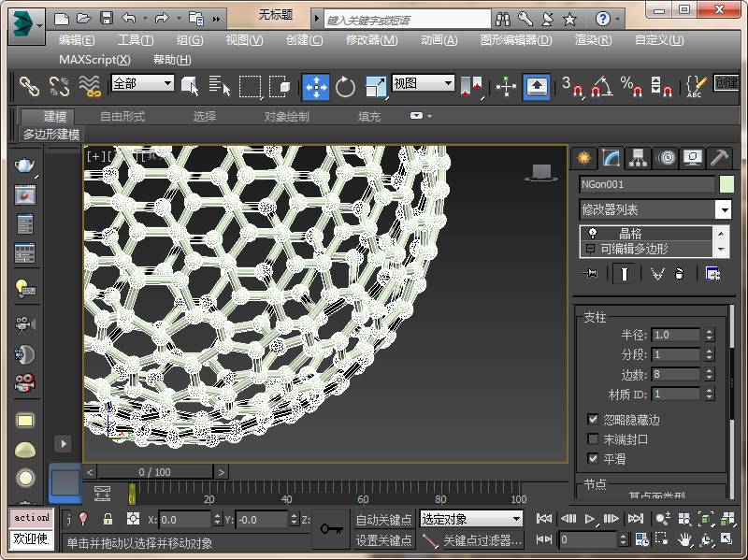Click the Unlink Selection icon
This screenshot has width=748, height=560.
(59, 87)
